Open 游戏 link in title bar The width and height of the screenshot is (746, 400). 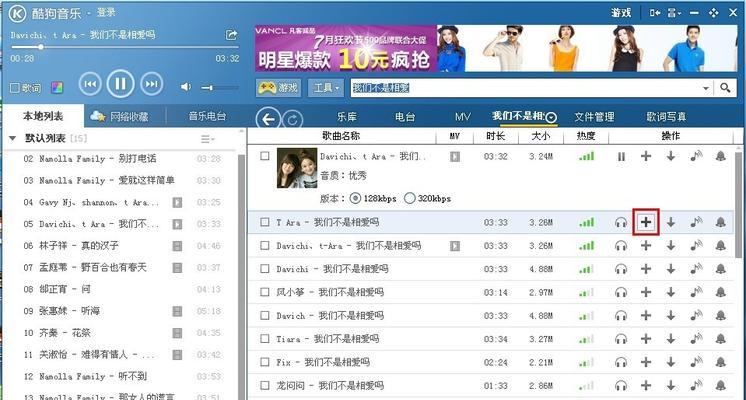pos(621,13)
